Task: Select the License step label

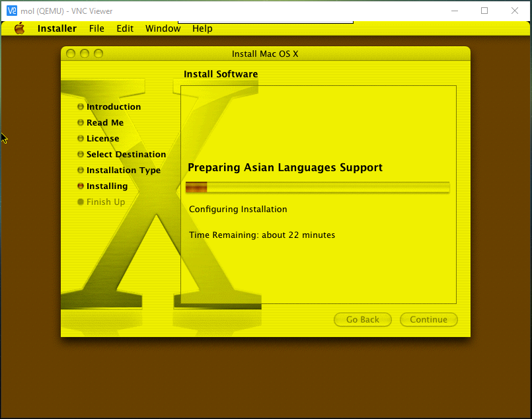Action: [x=103, y=138]
